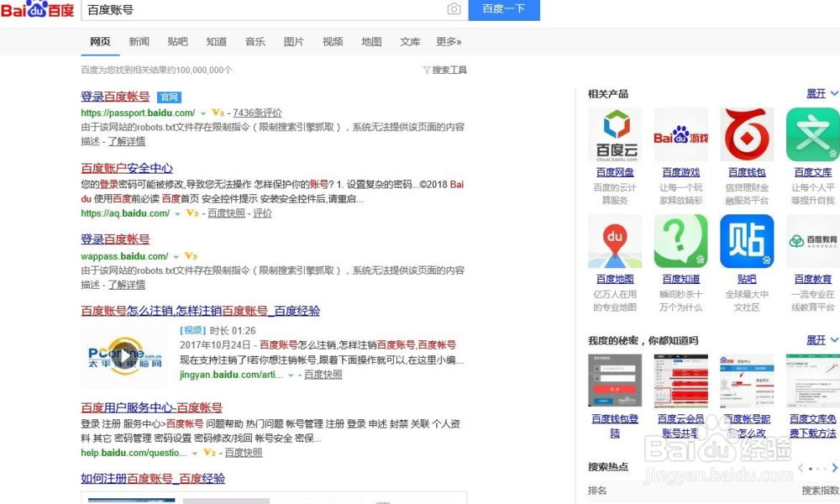Viewport: 840px width, 504px height.
Task: Go to previous 搜索热点 page arrow
Action: [801, 468]
